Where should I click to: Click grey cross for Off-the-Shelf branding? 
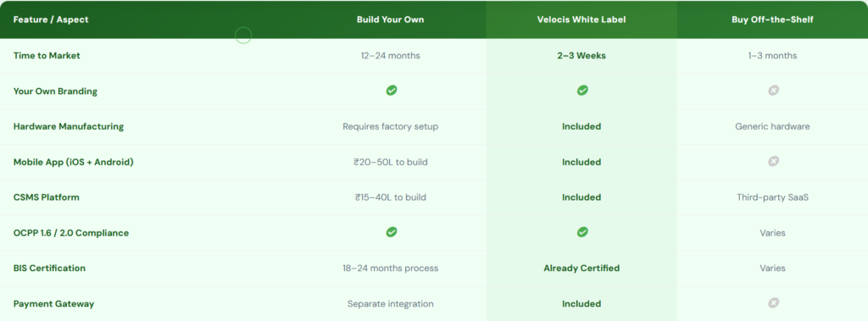[773, 91]
